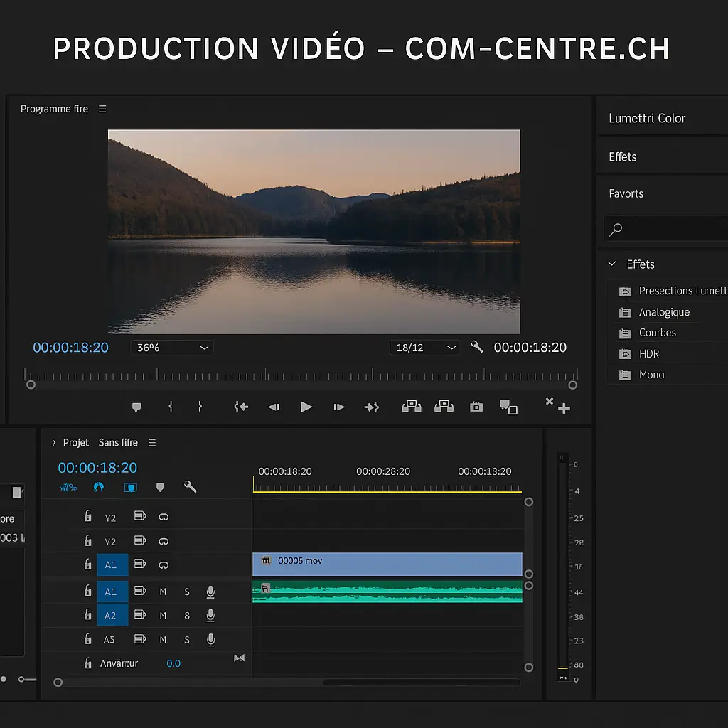728x728 pixels.
Task: Toggle lock on the top Y2 track
Action: [87, 517]
